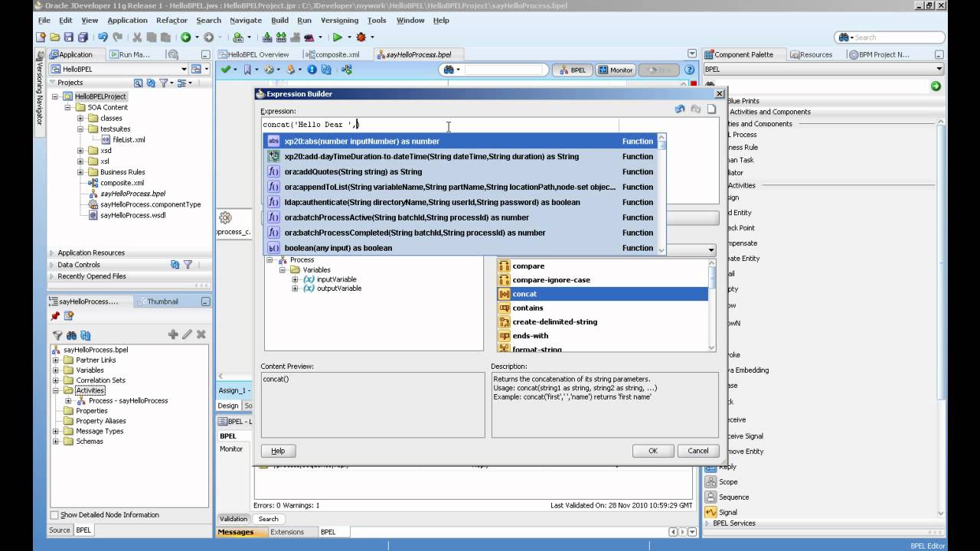Click the Undo icon in Expression Builder
980x551 pixels.
tap(680, 109)
